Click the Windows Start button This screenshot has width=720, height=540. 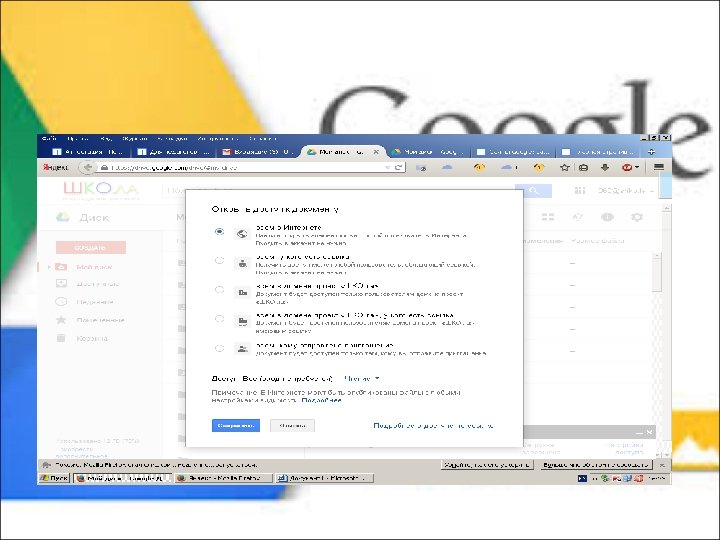[x=54, y=478]
